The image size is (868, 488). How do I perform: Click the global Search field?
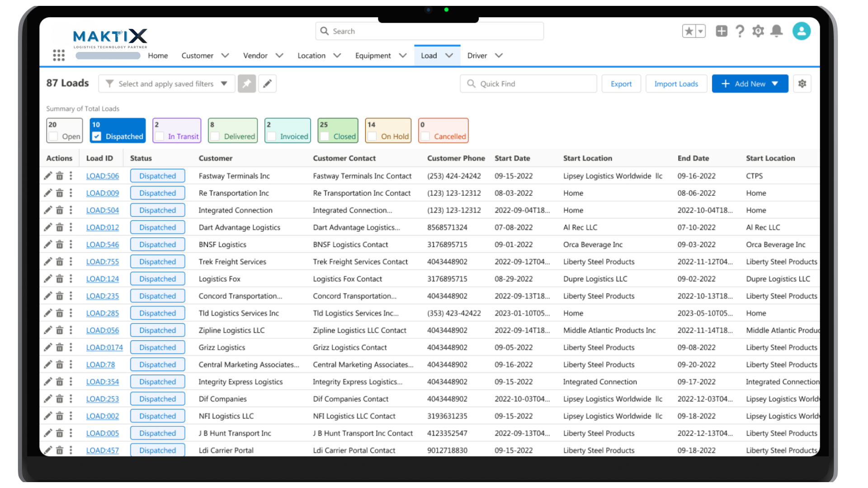[429, 31]
